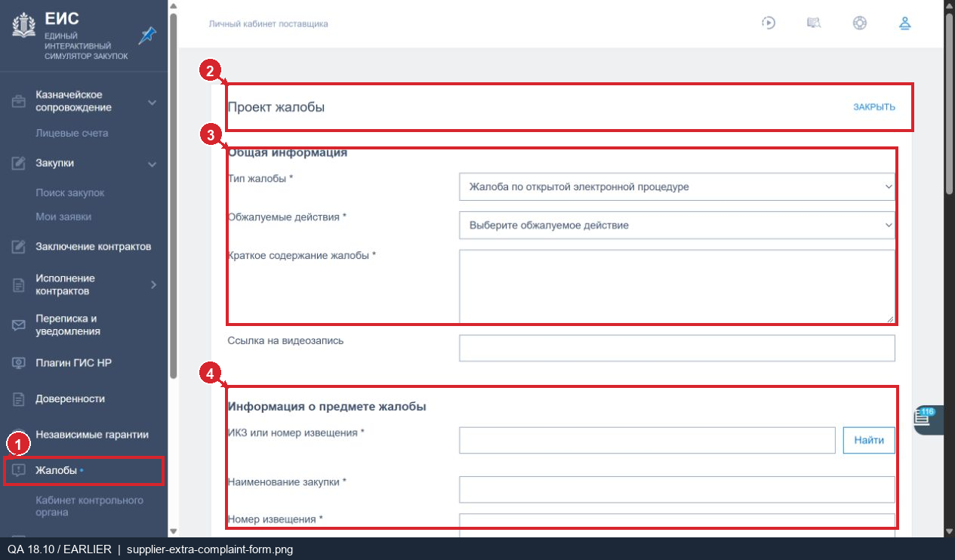Open the user guide book icon
The width and height of the screenshot is (955, 560).
point(814,23)
